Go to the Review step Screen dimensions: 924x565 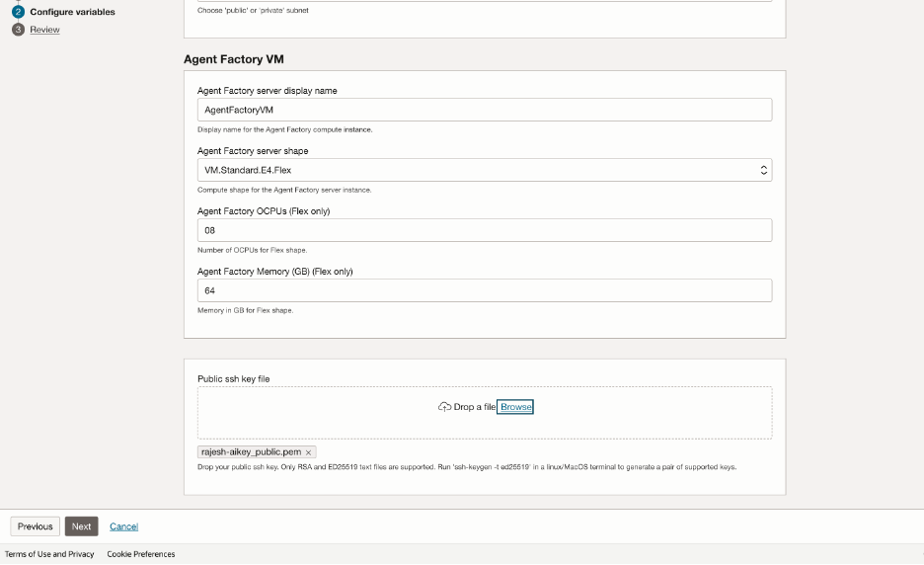(x=44, y=30)
